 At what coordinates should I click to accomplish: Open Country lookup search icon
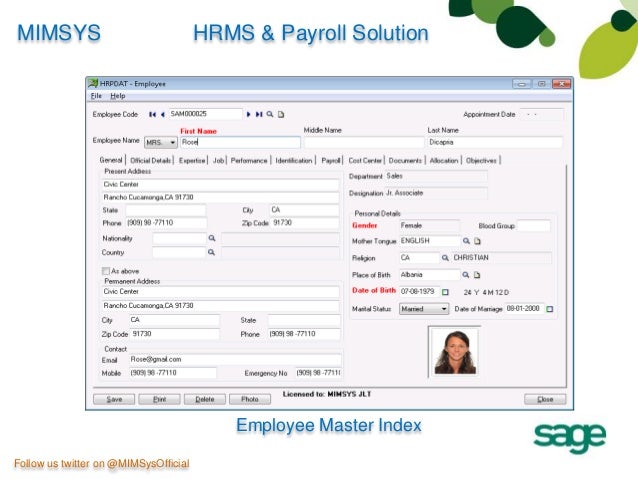(x=211, y=252)
